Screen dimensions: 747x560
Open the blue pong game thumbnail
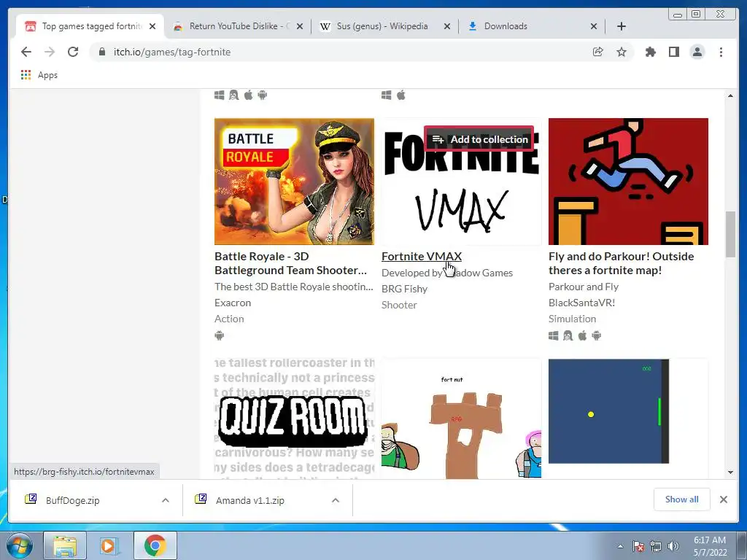(x=628, y=419)
